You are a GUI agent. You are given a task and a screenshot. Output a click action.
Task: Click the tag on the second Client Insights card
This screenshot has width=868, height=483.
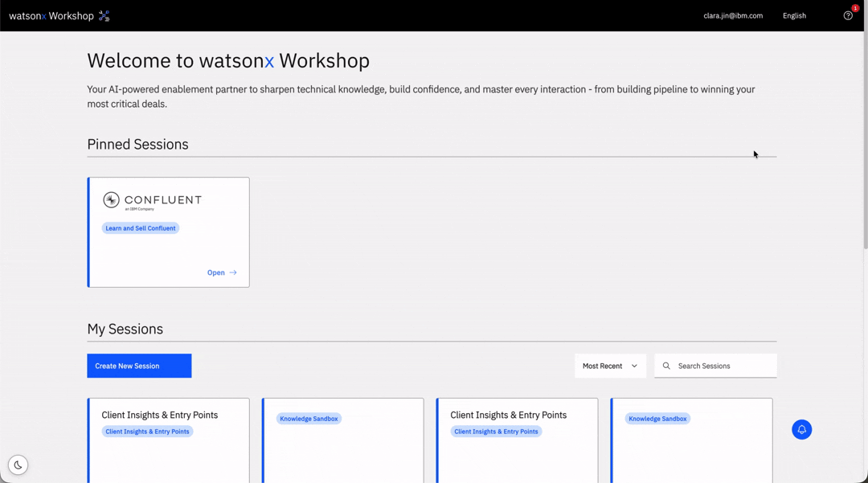[x=496, y=432]
